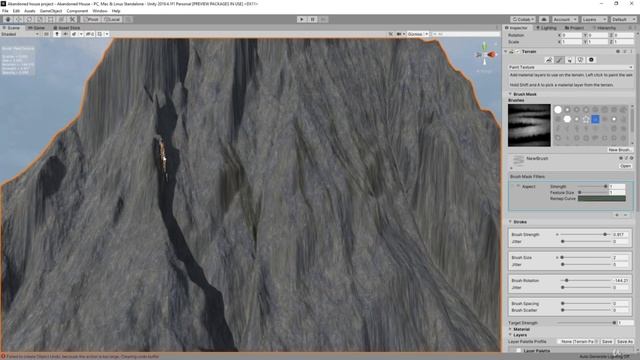Click the Brush Size value field
640x360 pixels.
click(x=620, y=258)
